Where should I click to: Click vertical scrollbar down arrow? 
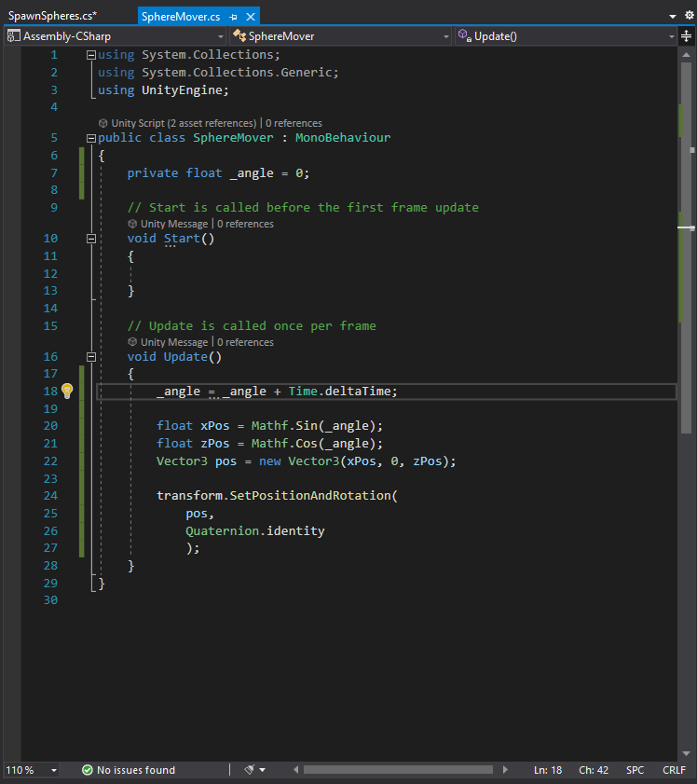686,753
